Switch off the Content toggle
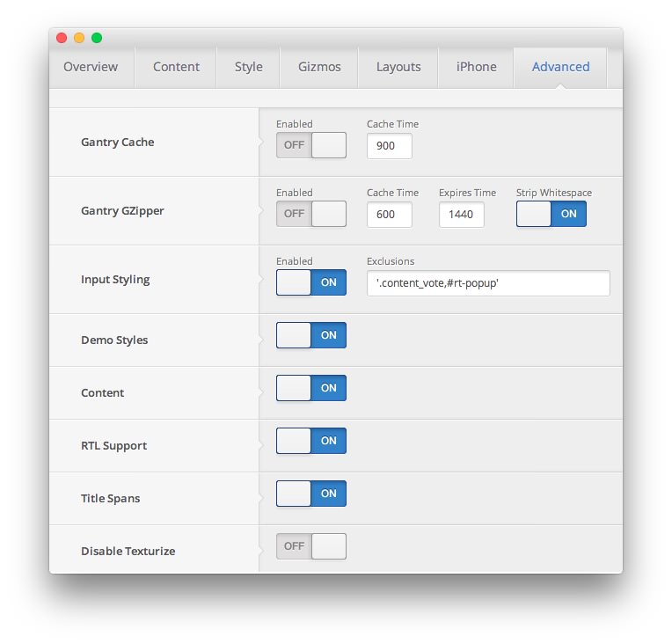 (x=311, y=388)
